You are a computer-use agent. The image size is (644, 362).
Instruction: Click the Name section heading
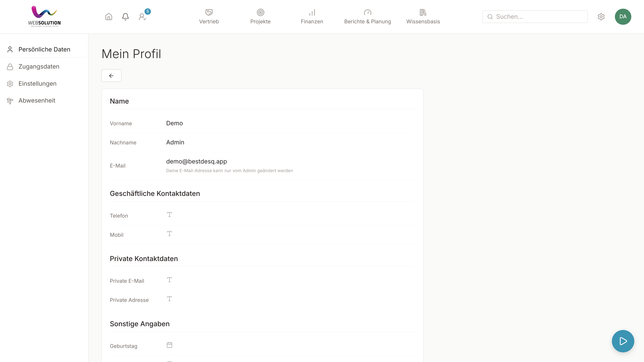click(x=119, y=101)
